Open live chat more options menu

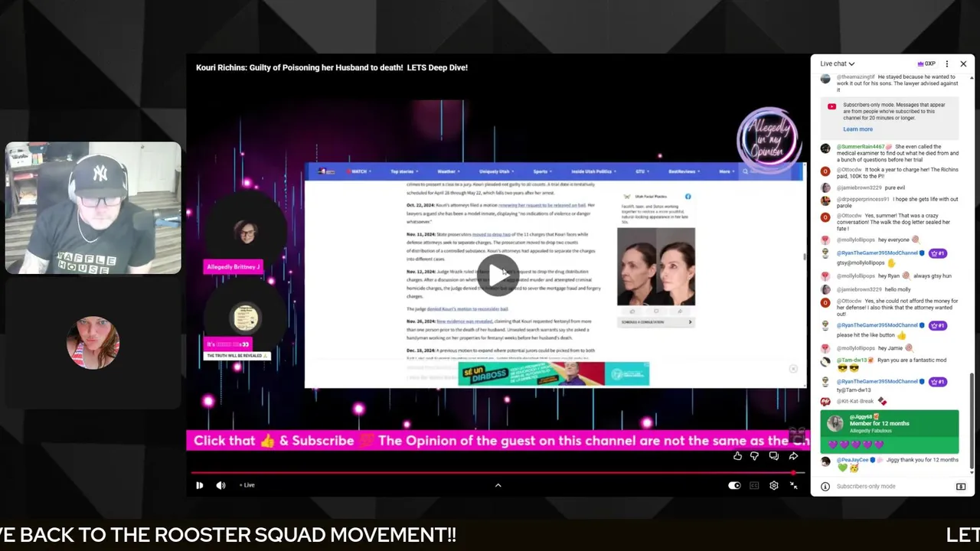(x=947, y=64)
